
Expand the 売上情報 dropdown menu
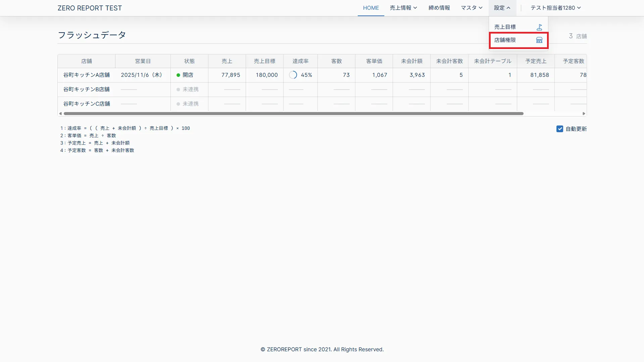403,8
